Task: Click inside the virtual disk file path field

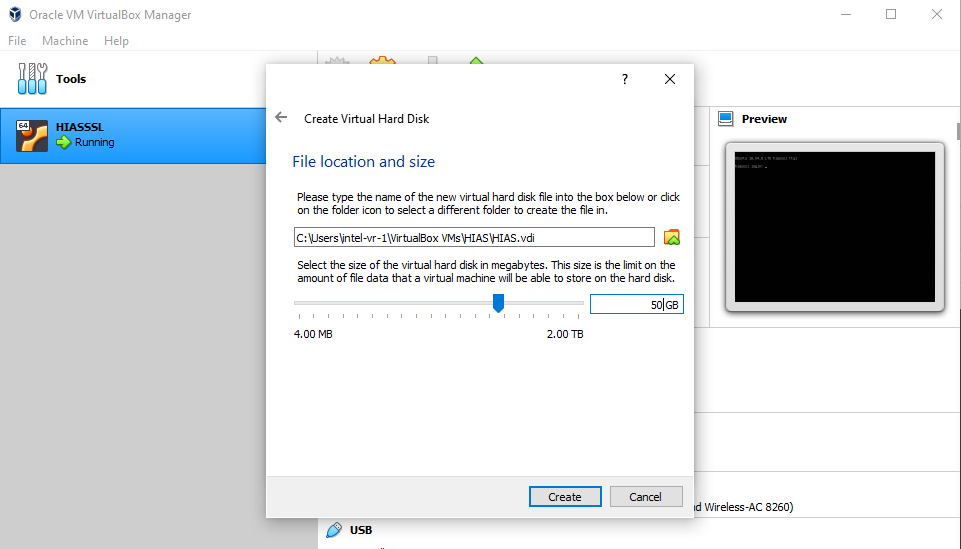Action: pyautogui.click(x=474, y=237)
